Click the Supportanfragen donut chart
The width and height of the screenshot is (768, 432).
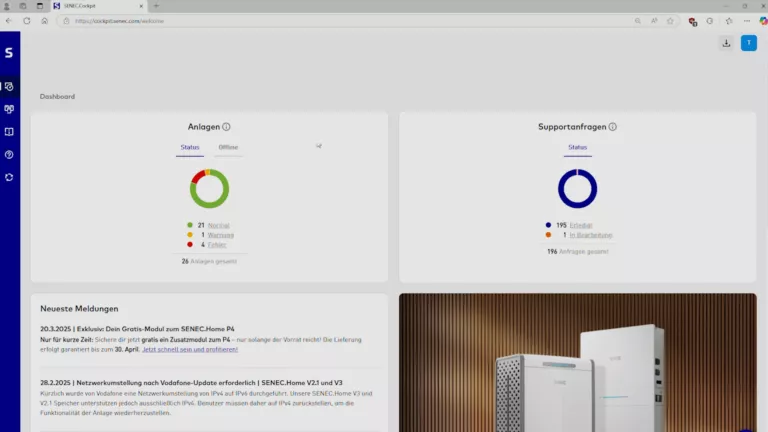[577, 189]
